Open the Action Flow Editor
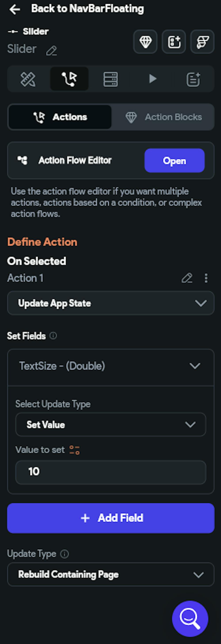This screenshot has height=644, width=221. point(174,161)
